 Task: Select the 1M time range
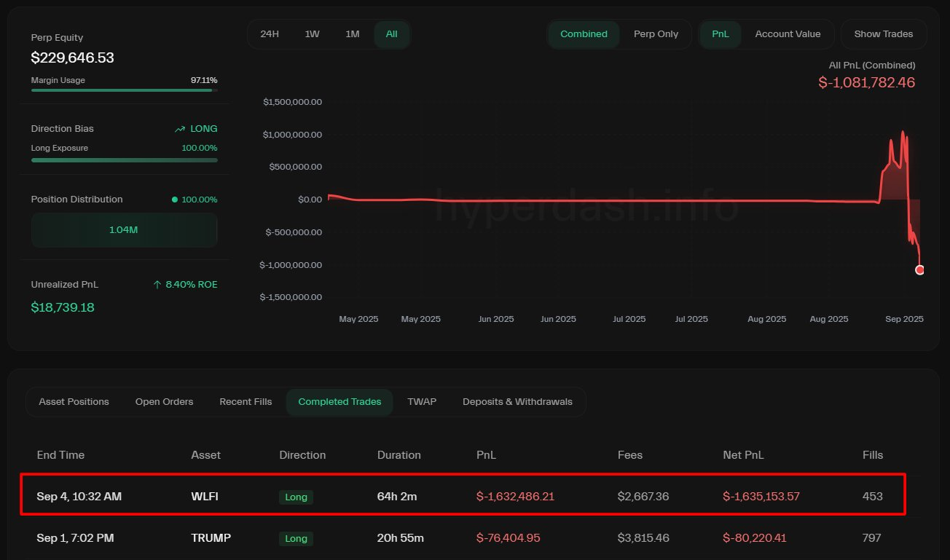coord(353,34)
